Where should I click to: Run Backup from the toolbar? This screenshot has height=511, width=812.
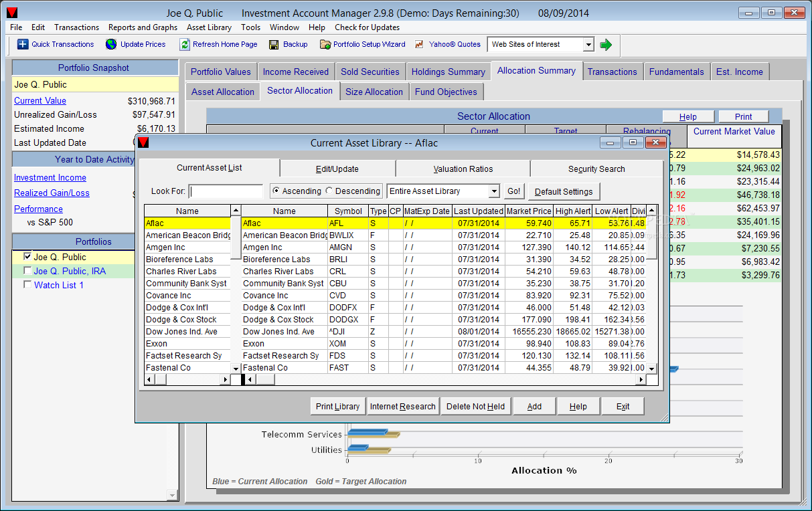pyautogui.click(x=288, y=44)
